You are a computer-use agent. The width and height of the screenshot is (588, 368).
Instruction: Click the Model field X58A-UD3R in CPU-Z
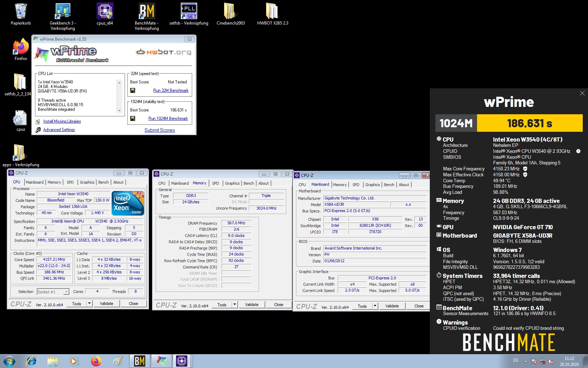356,204
